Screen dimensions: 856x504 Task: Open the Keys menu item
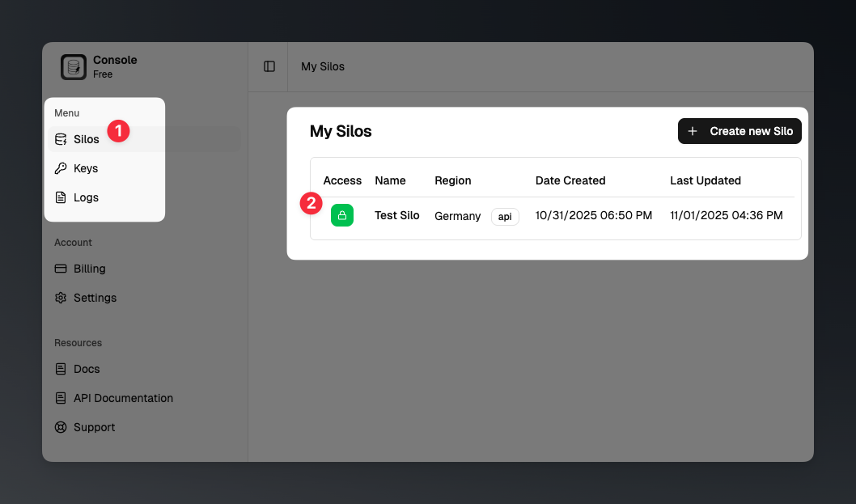pyautogui.click(x=144, y=168)
